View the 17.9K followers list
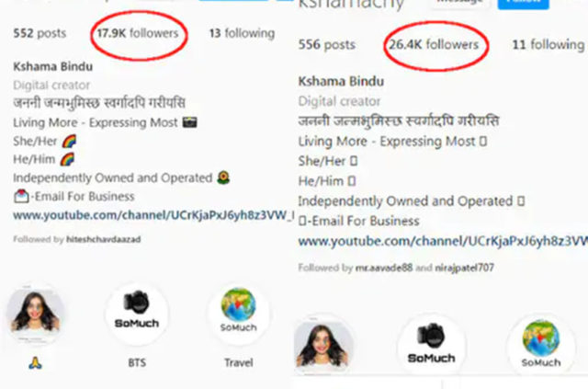This screenshot has height=389, width=588. 138,33
